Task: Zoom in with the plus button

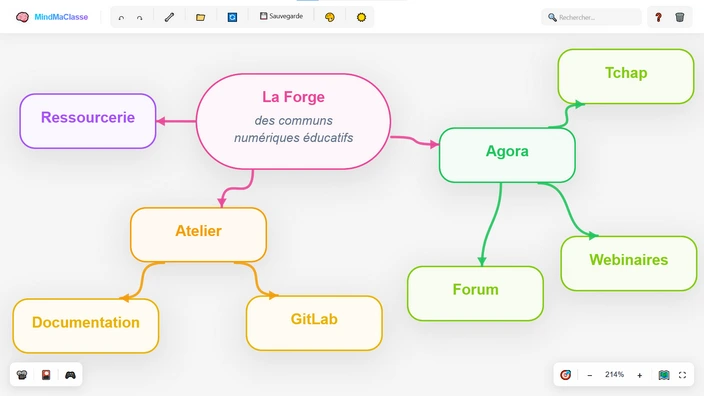Action: pyautogui.click(x=639, y=375)
